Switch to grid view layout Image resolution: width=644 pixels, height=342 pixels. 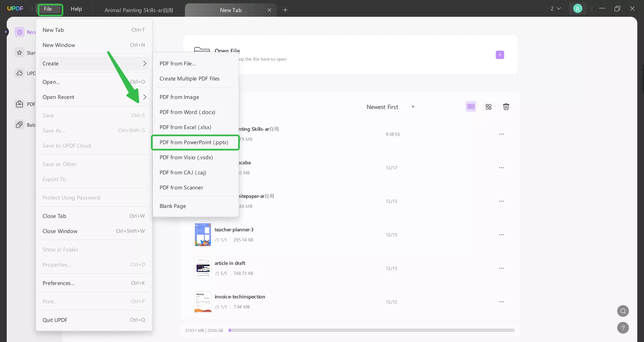(x=488, y=107)
